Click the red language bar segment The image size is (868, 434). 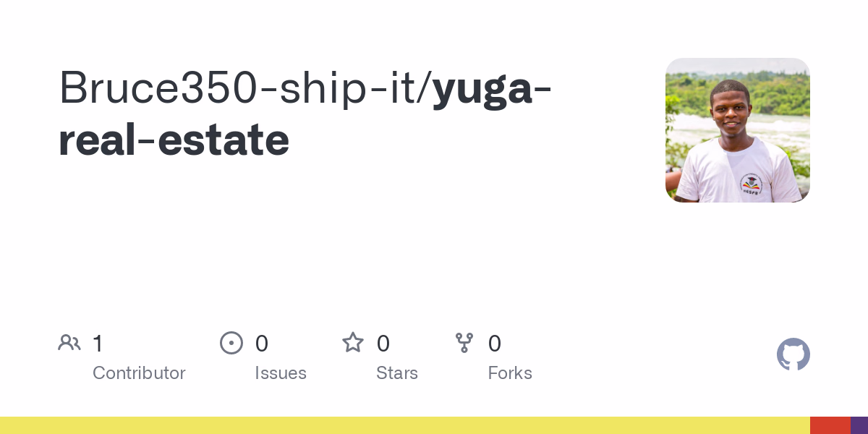click(x=830, y=425)
